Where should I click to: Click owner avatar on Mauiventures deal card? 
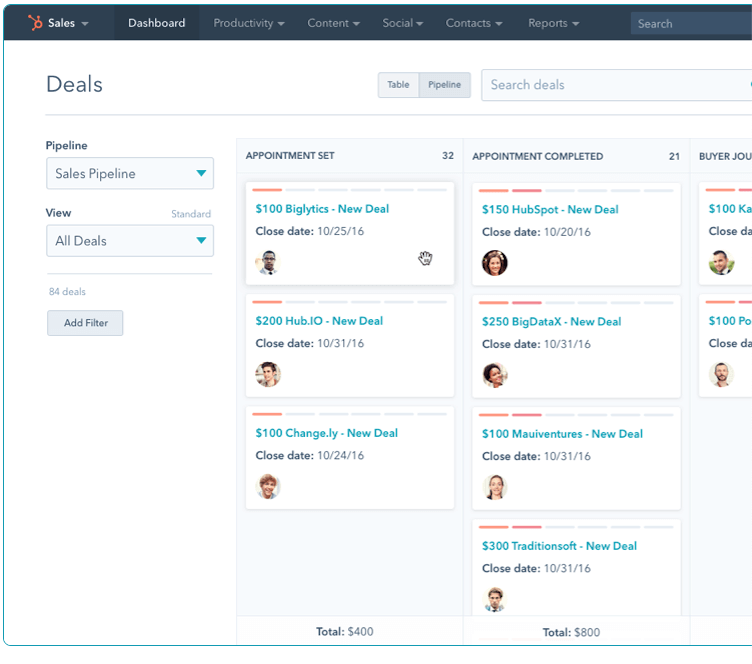pyautogui.click(x=494, y=487)
